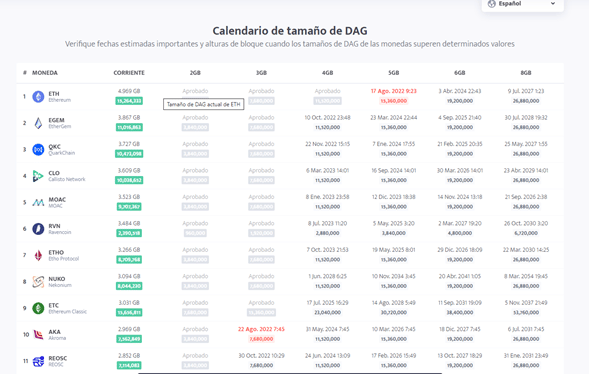This screenshot has width=589, height=374.
Task: Open the Español language dropdown
Action: [x=523, y=4]
